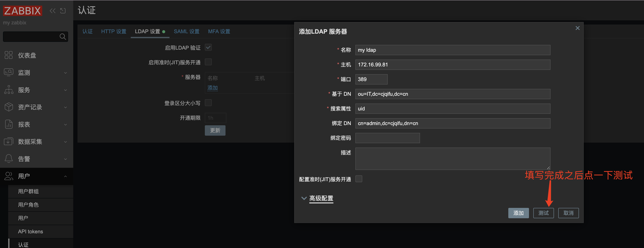Expand the 服务 menu chevron
This screenshot has height=248, width=644.
[65, 90]
